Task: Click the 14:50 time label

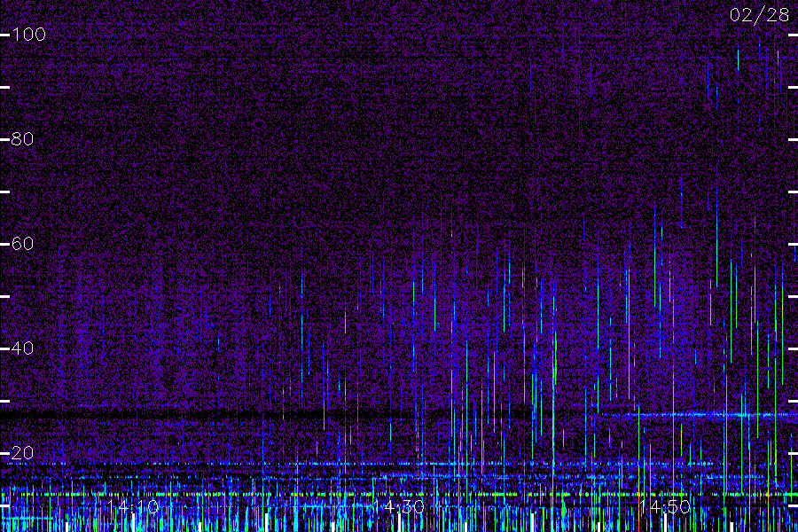Action: 665,507
